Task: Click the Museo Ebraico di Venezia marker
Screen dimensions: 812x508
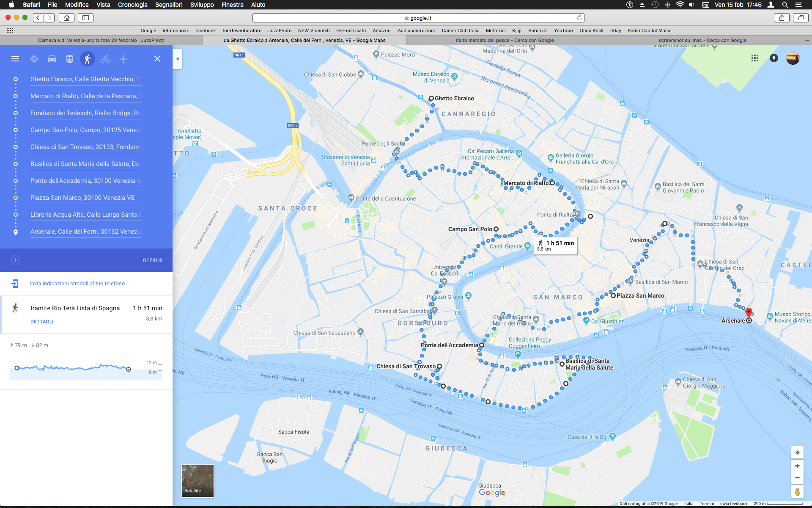Action: [x=455, y=76]
